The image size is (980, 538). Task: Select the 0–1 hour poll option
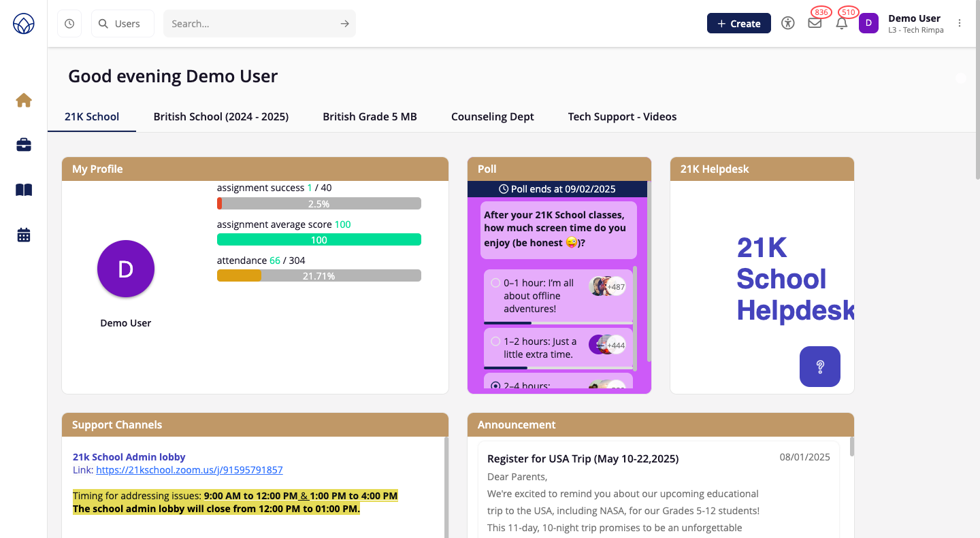pyautogui.click(x=495, y=283)
